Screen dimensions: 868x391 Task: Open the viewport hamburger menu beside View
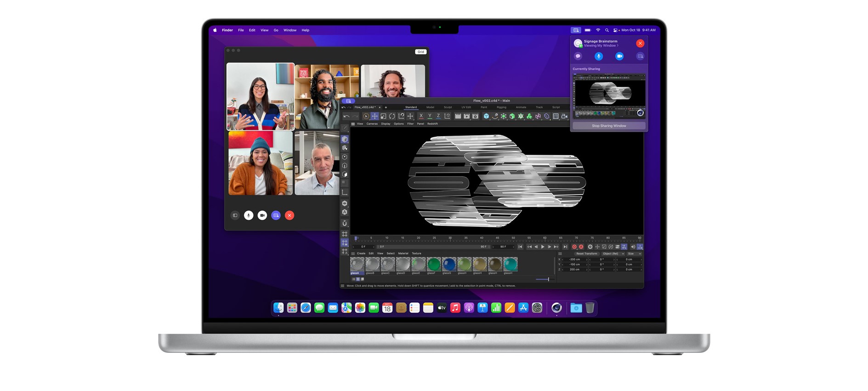coord(353,124)
